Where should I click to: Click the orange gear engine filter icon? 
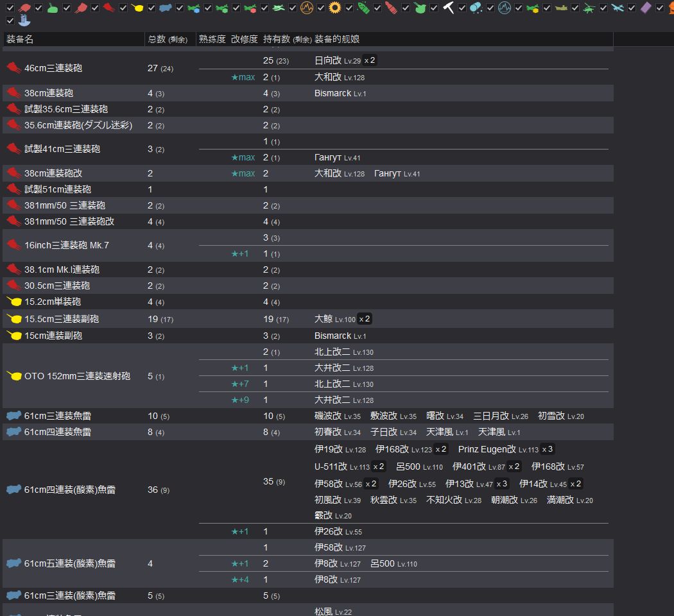click(335, 8)
